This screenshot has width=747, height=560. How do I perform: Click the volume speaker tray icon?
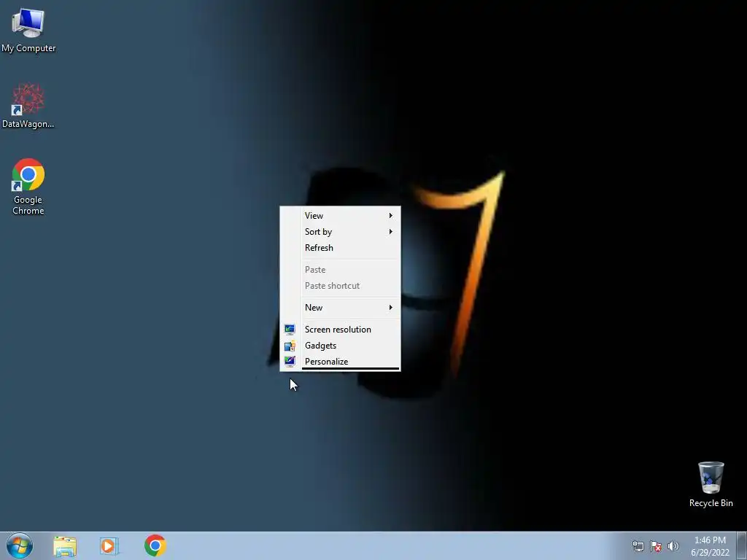point(673,546)
